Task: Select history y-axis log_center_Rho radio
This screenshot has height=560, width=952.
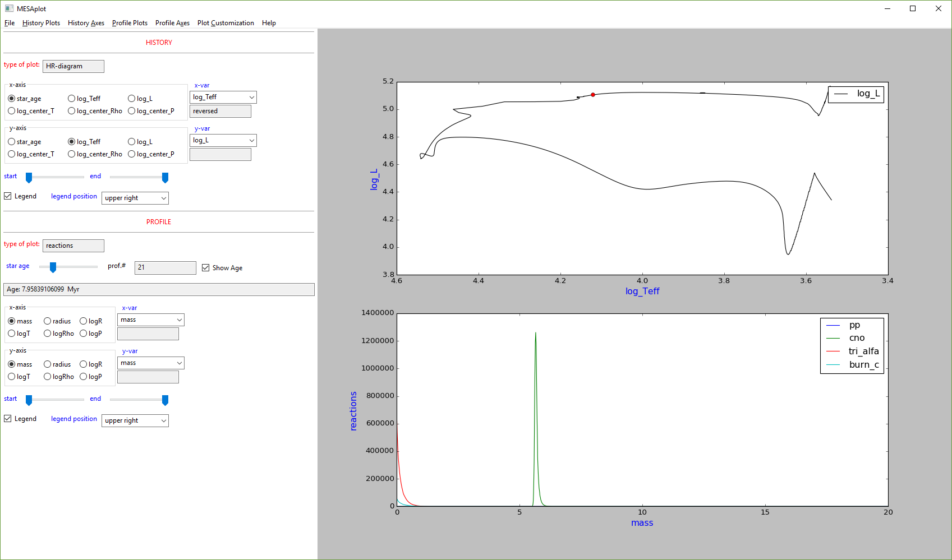Action: pyautogui.click(x=71, y=154)
